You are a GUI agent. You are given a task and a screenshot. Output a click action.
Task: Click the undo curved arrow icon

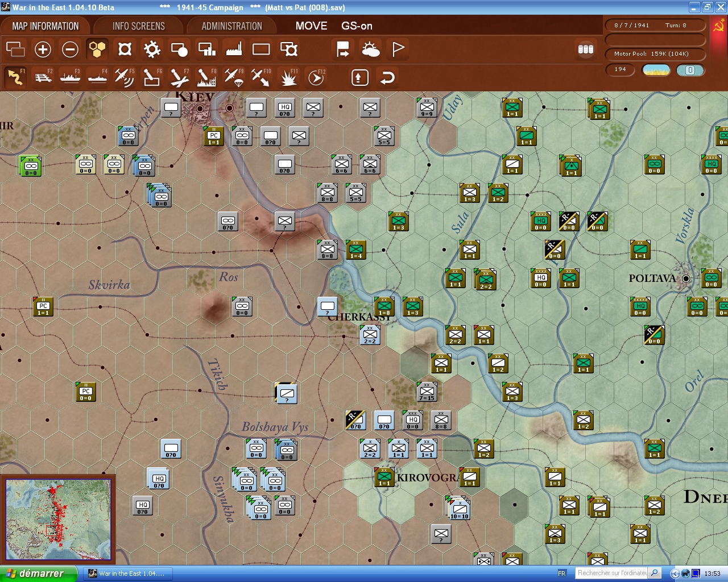[x=387, y=77]
